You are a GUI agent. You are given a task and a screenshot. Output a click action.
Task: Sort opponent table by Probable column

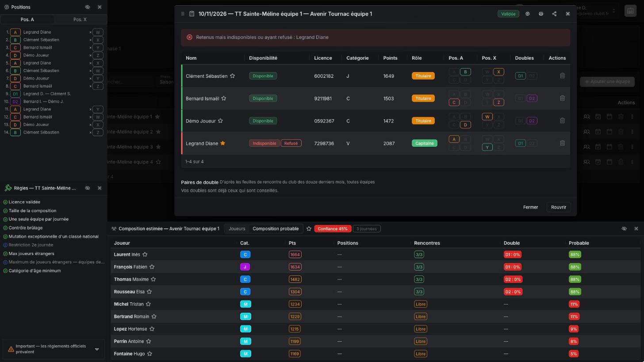(x=579, y=243)
